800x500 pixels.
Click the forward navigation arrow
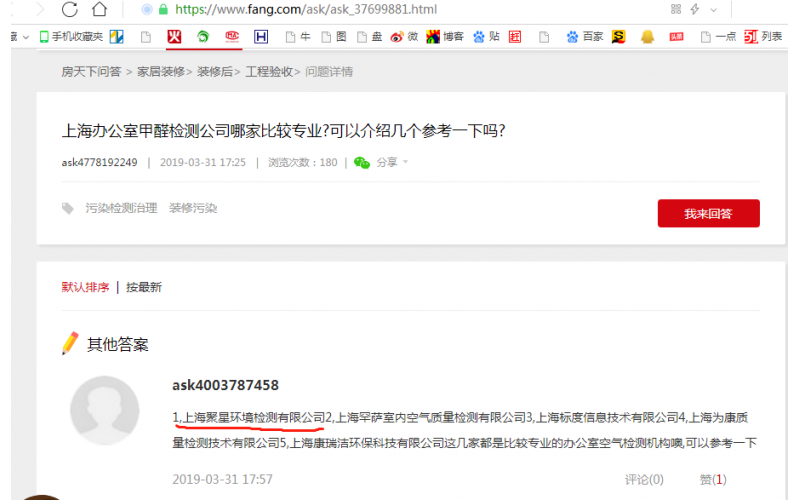click(40, 9)
